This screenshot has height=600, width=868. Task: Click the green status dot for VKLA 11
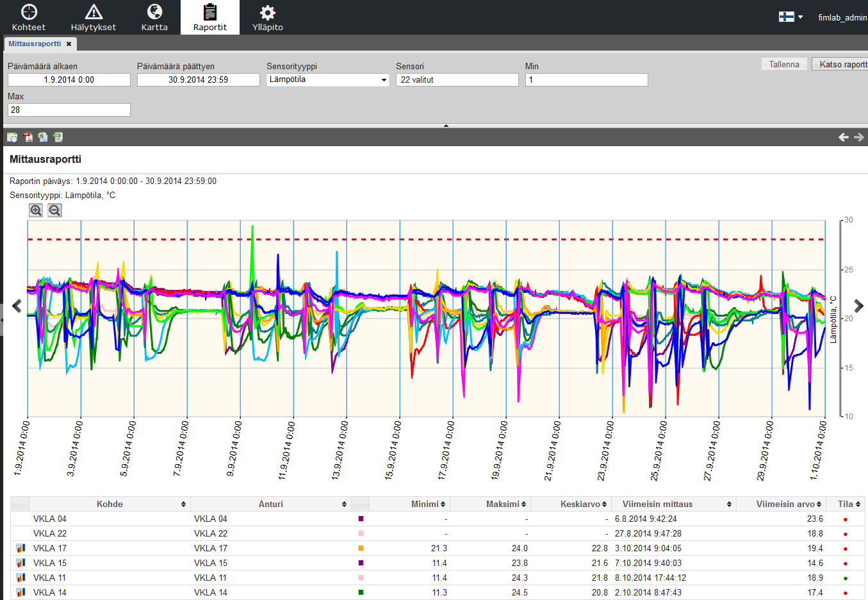coord(846,578)
